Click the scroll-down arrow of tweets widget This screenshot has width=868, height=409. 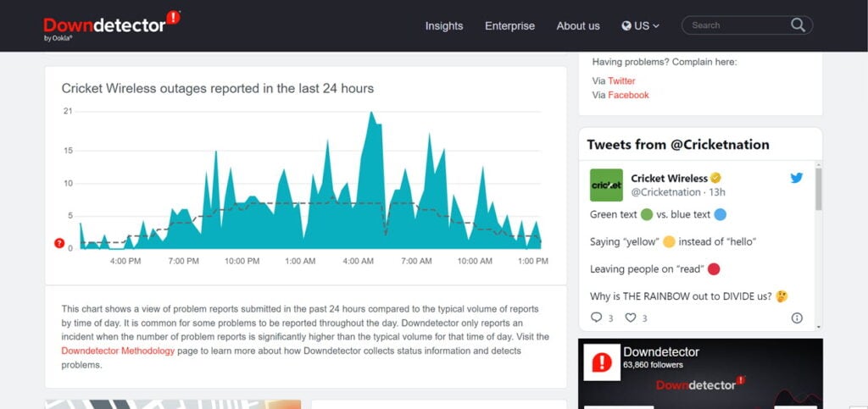tap(818, 327)
